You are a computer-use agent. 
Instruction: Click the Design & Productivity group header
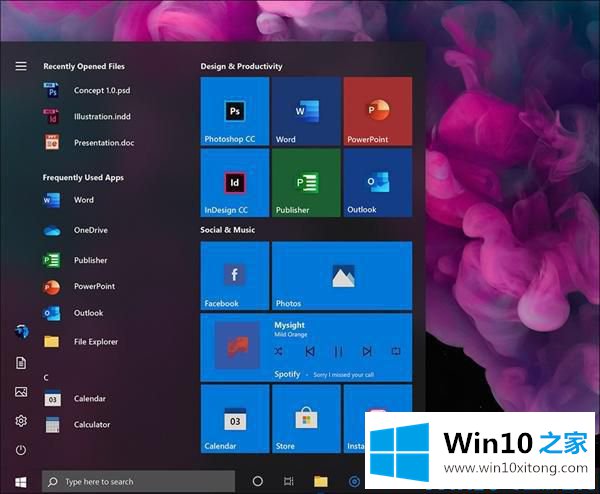pyautogui.click(x=241, y=66)
